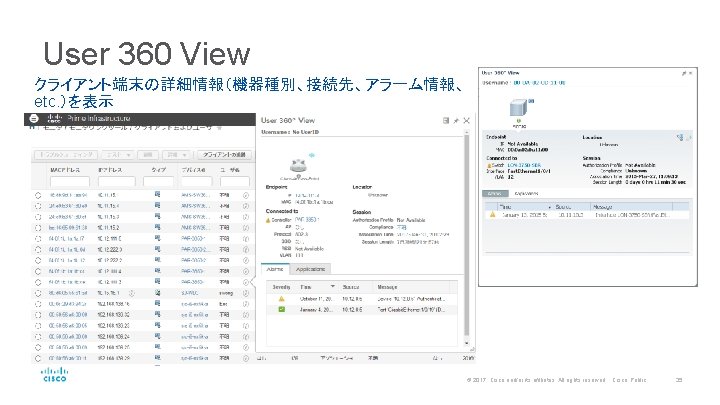Open 360 view icon in the 192.168.108.24 row
Viewport: 720px width, 405px height.
pyautogui.click(x=246, y=337)
